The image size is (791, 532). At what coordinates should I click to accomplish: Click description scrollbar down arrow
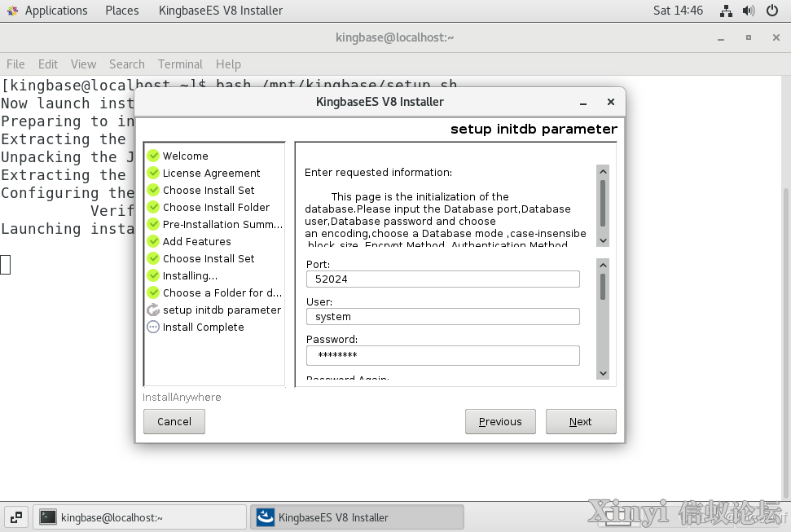point(603,240)
